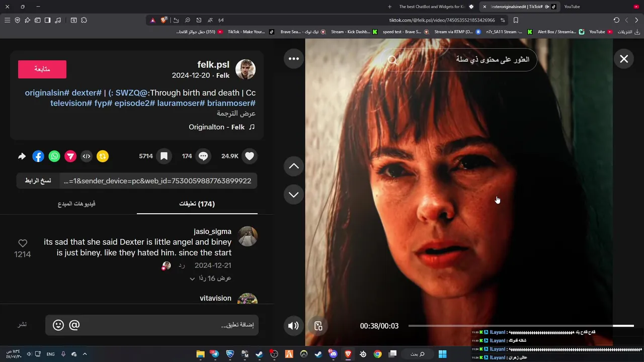Reply (رد) to jasio_sigma's comment

point(182,265)
